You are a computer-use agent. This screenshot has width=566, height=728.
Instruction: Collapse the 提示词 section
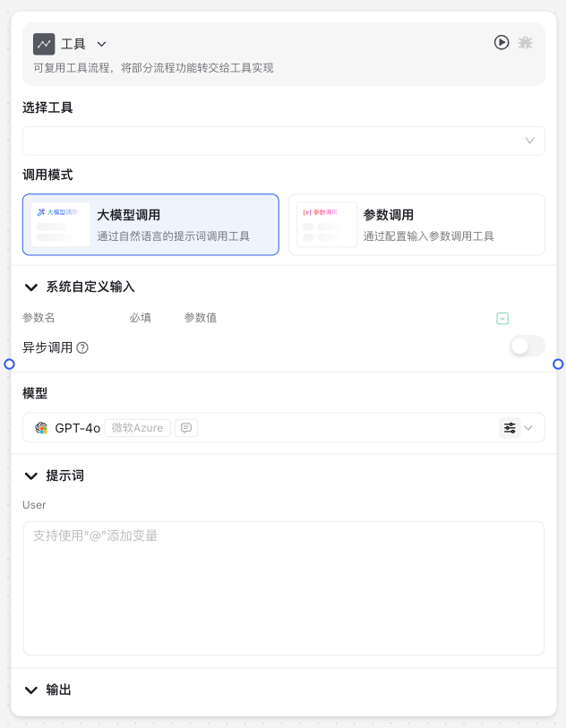point(31,475)
